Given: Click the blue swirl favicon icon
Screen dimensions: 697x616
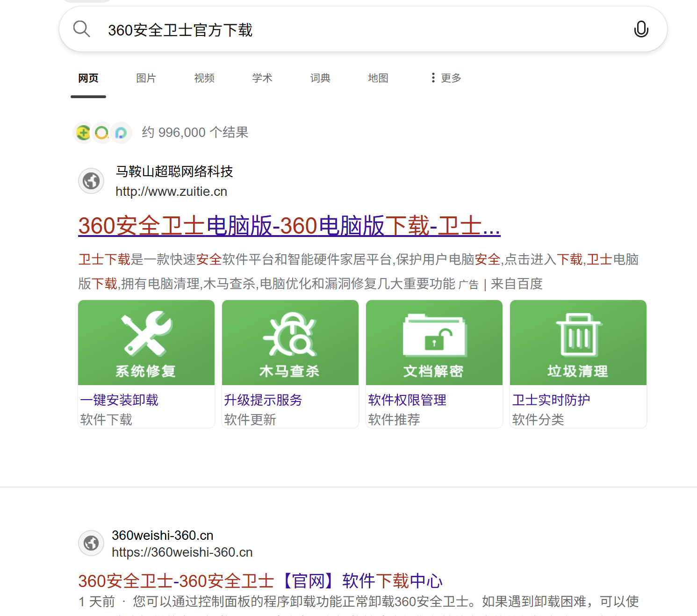Looking at the screenshot, I should coord(121,133).
